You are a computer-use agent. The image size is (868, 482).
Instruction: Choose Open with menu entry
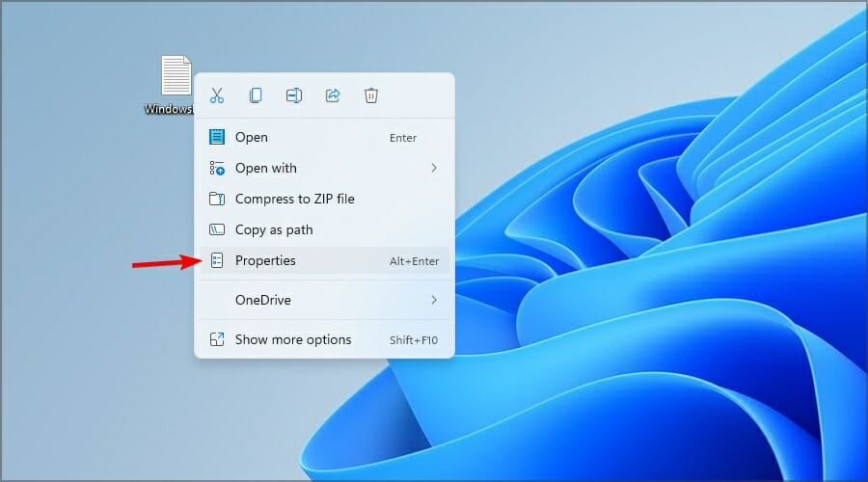(x=324, y=168)
